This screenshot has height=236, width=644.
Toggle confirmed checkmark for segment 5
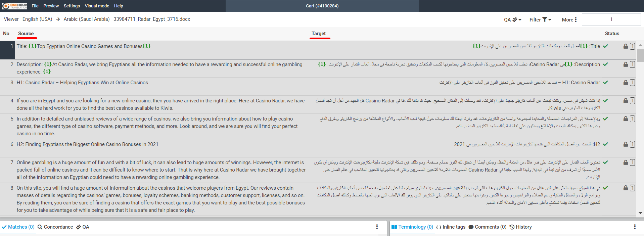(605, 119)
